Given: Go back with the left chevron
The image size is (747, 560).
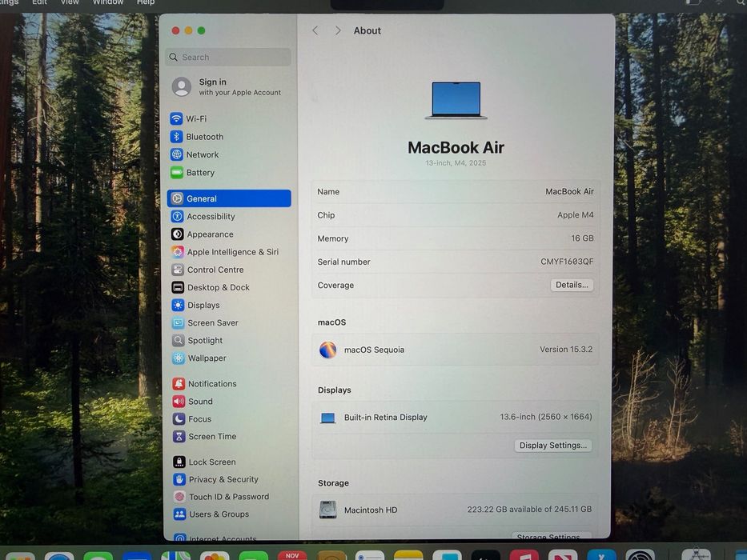Looking at the screenshot, I should (x=315, y=30).
